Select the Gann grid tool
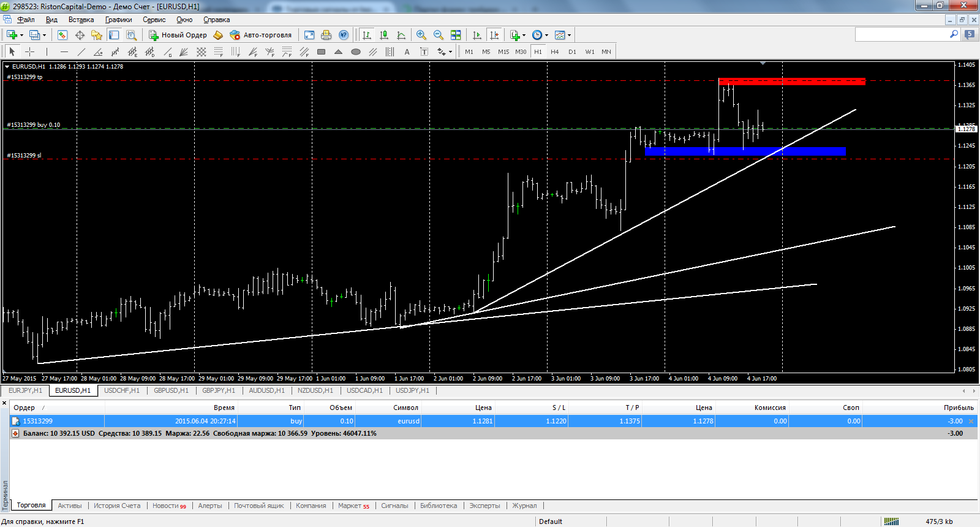 coord(201,51)
